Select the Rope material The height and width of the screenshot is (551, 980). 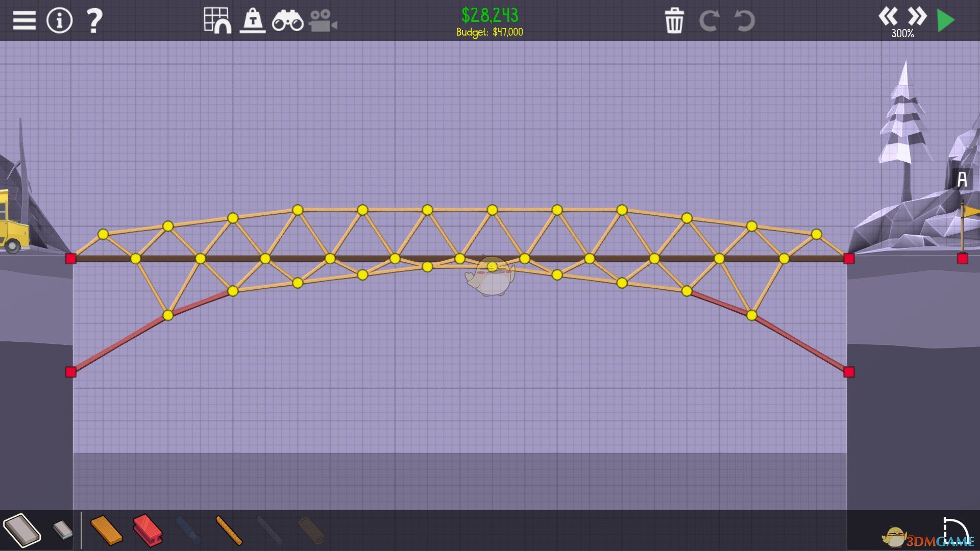click(x=229, y=530)
